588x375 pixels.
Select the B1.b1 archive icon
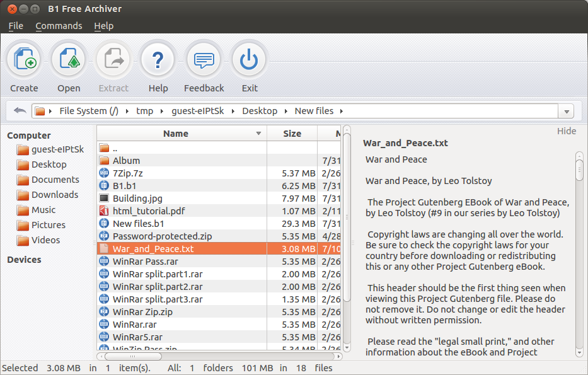[x=104, y=186]
